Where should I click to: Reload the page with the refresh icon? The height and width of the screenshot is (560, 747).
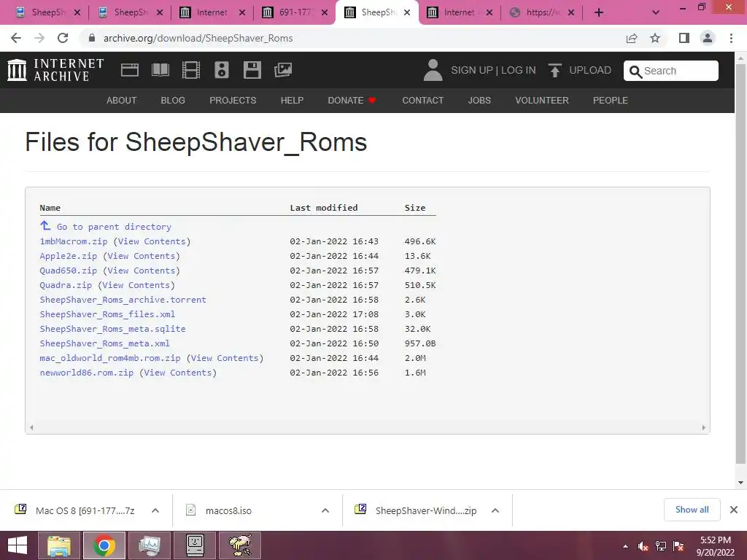(63, 38)
